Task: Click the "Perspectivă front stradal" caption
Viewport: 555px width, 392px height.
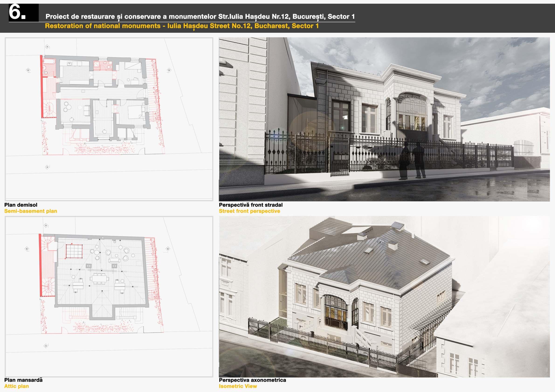Action: (251, 205)
